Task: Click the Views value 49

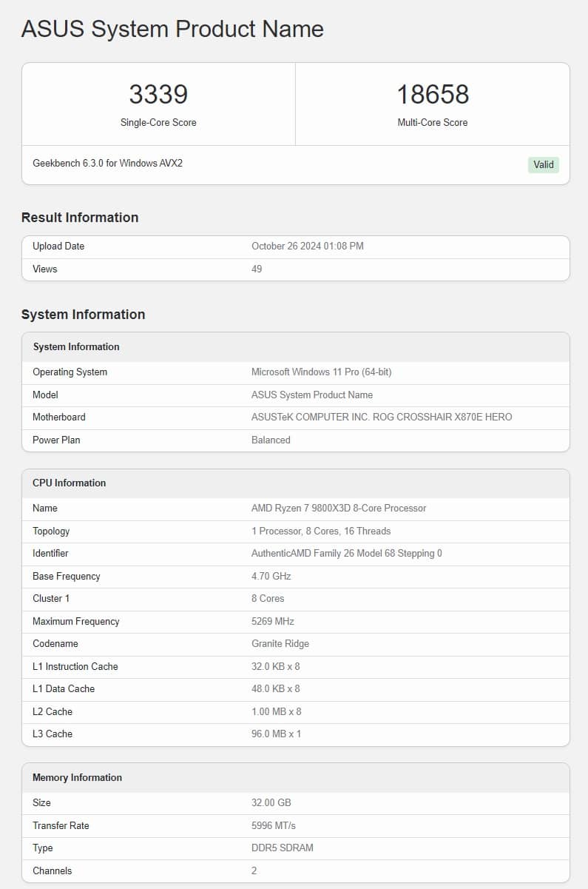Action: pyautogui.click(x=257, y=269)
